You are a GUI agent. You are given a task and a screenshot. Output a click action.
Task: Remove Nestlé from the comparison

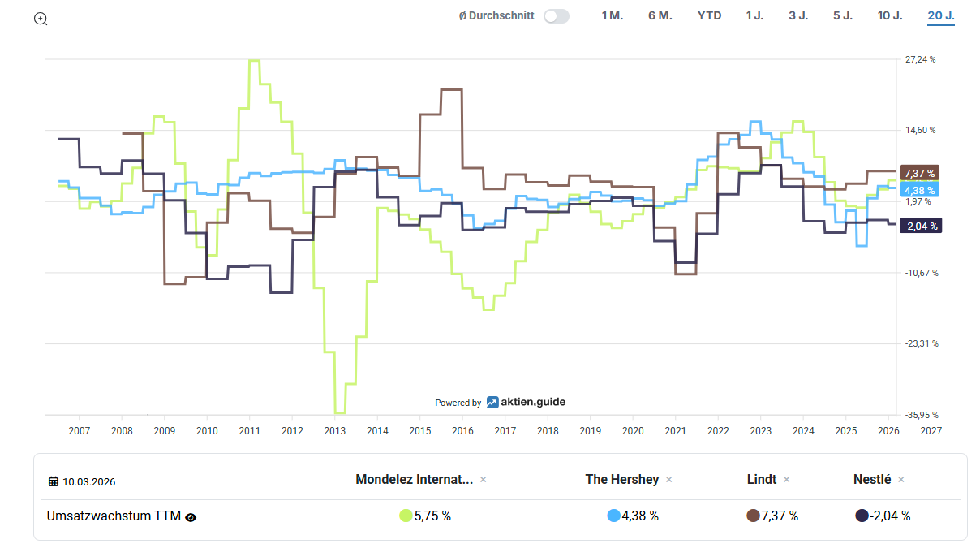(901, 480)
